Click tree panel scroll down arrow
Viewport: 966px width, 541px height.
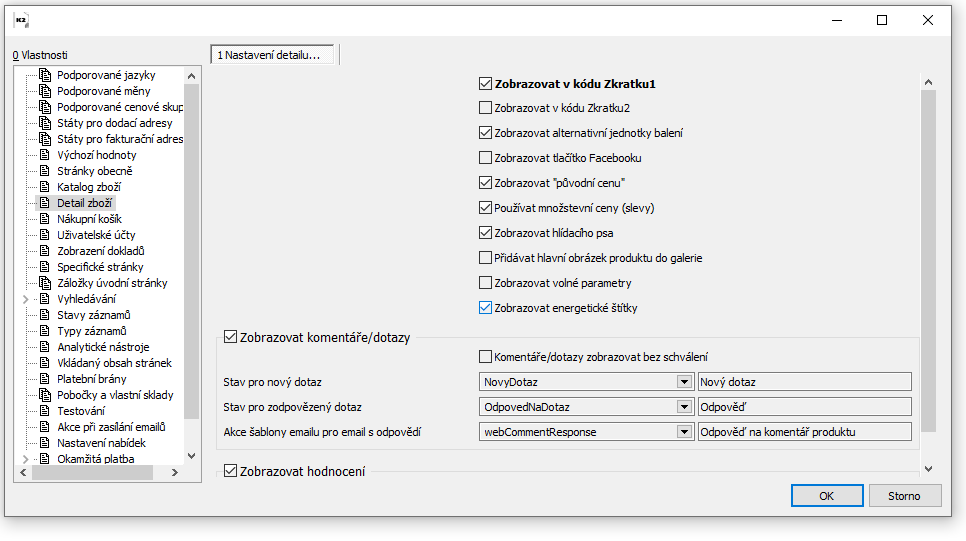click(192, 457)
